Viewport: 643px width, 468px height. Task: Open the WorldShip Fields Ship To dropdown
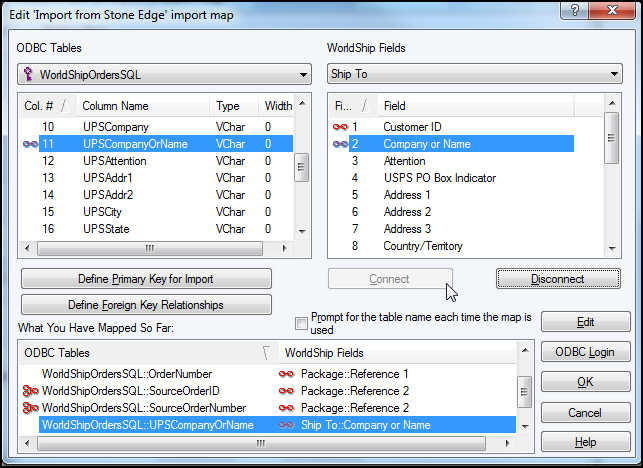coord(474,74)
